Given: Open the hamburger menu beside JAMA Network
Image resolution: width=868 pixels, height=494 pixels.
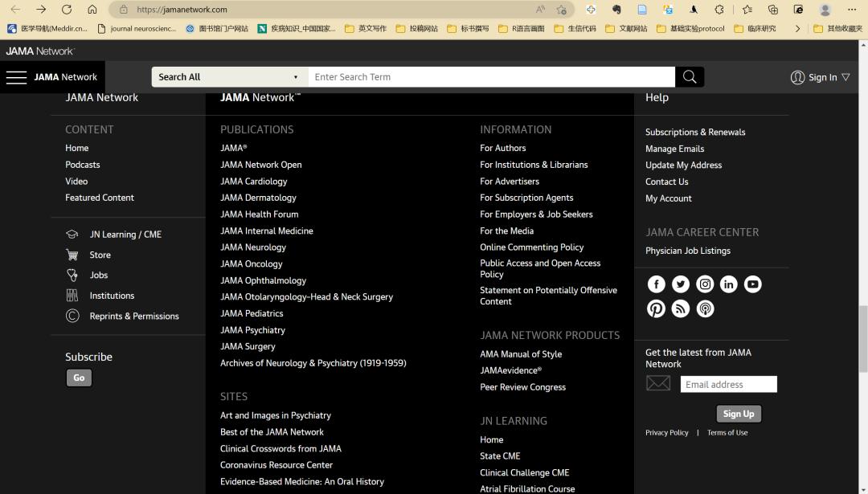Looking at the screenshot, I should 16,77.
